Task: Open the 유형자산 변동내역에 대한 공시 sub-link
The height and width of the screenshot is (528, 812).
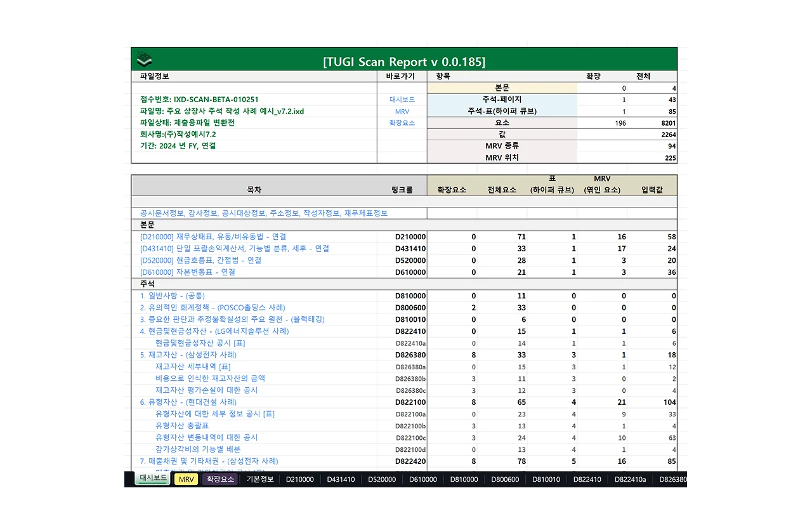Action: coord(207,437)
